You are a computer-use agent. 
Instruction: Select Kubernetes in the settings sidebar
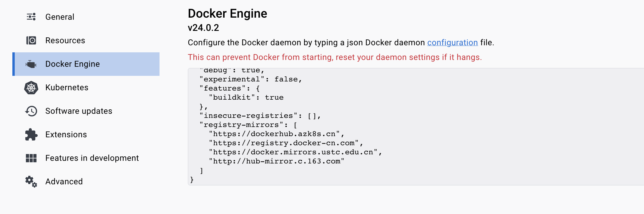[67, 87]
